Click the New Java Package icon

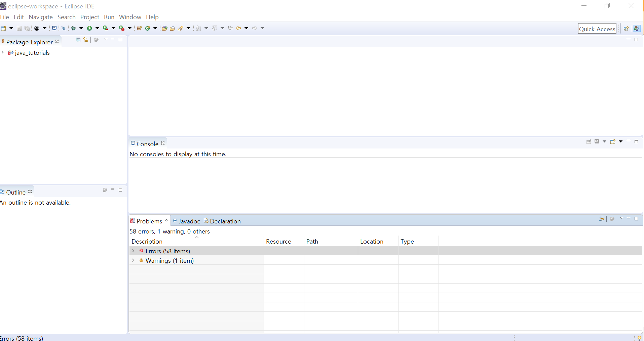tap(139, 29)
